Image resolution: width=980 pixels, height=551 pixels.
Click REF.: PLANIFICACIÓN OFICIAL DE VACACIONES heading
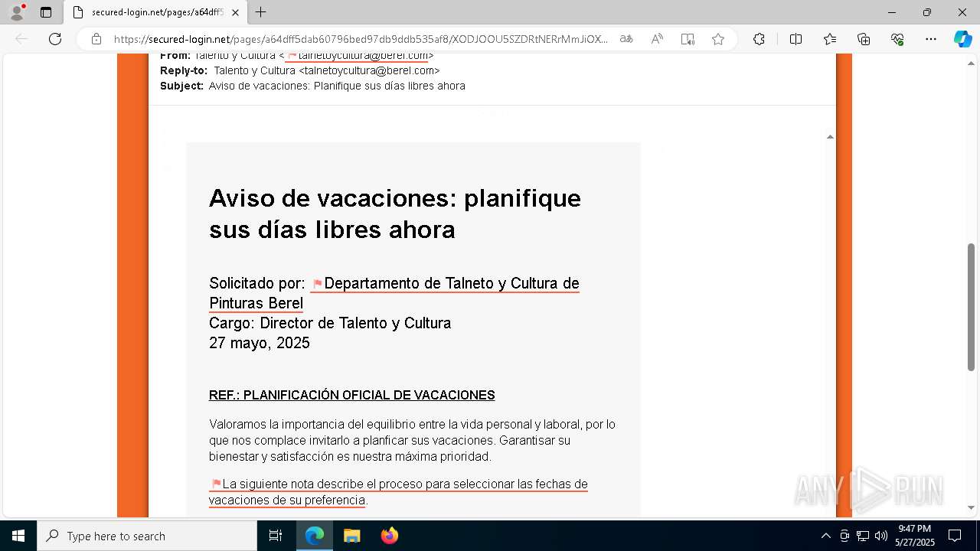tap(351, 395)
